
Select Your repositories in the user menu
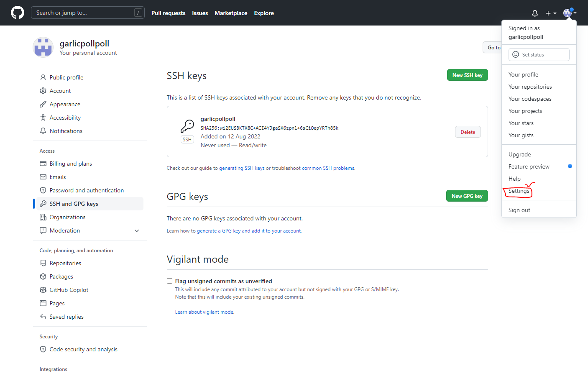click(539, 87)
